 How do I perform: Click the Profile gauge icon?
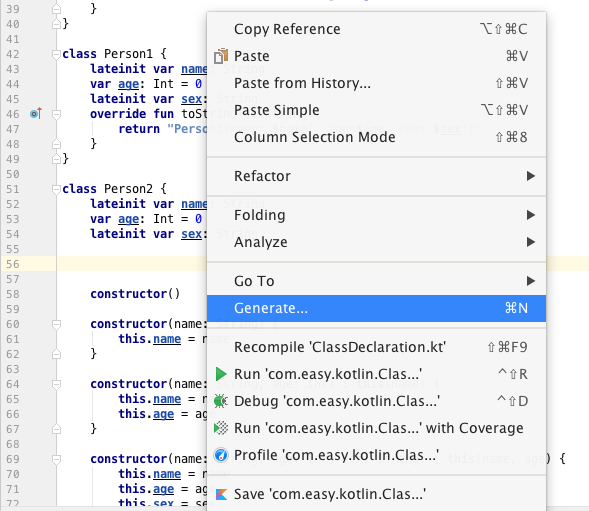click(x=221, y=455)
